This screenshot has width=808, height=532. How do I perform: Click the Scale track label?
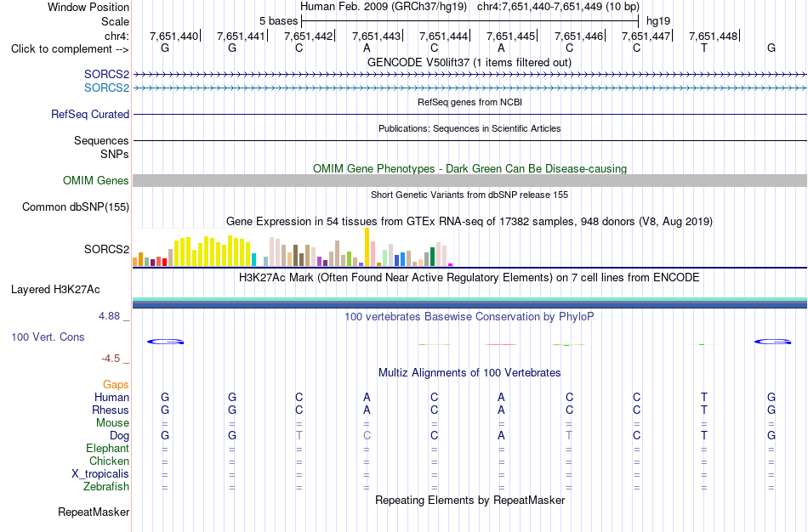(x=115, y=21)
